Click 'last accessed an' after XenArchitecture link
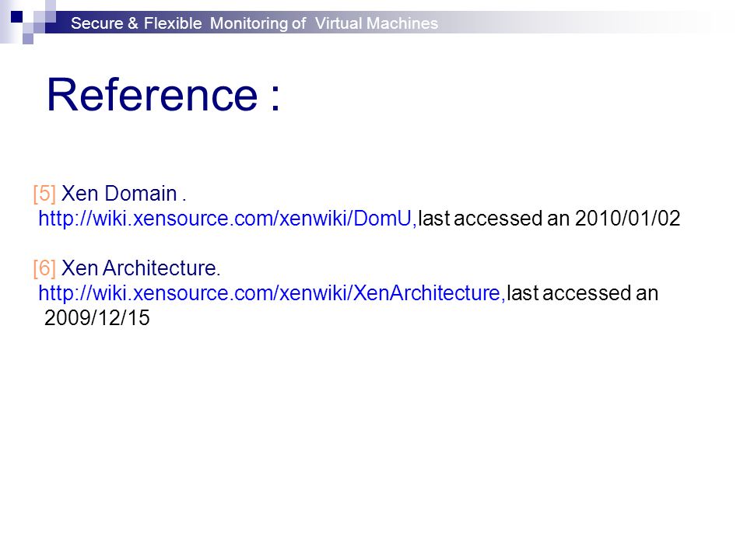The height and width of the screenshot is (560, 747). 583,293
